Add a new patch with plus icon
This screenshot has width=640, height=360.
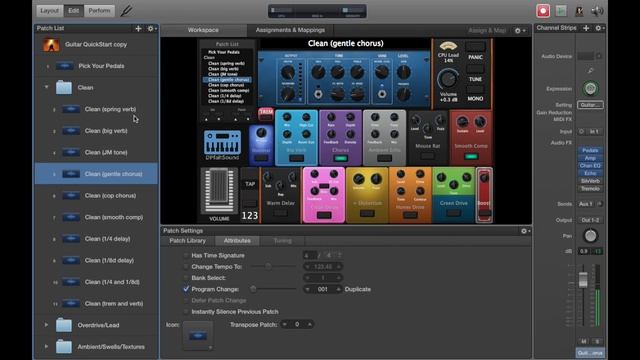click(x=138, y=28)
